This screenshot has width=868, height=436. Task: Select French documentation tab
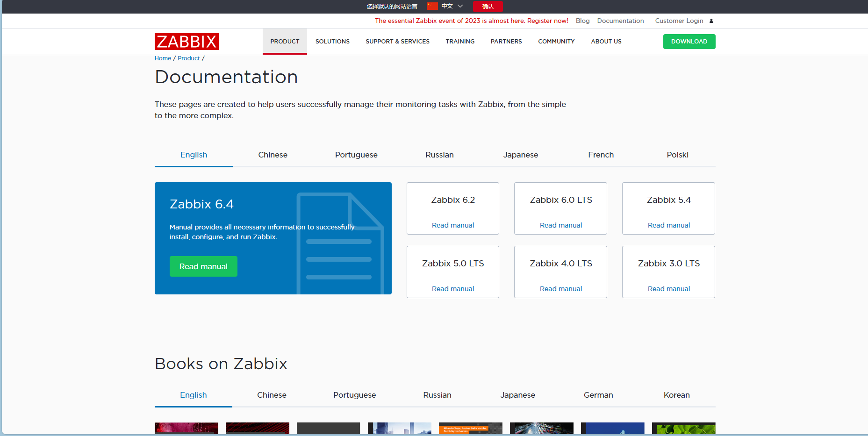point(601,155)
